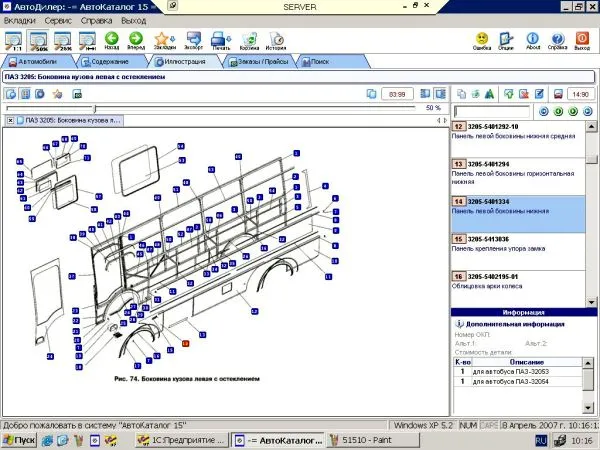This screenshot has width=600, height=450.
Task: Open the Справка menu in menu bar
Action: (96, 21)
